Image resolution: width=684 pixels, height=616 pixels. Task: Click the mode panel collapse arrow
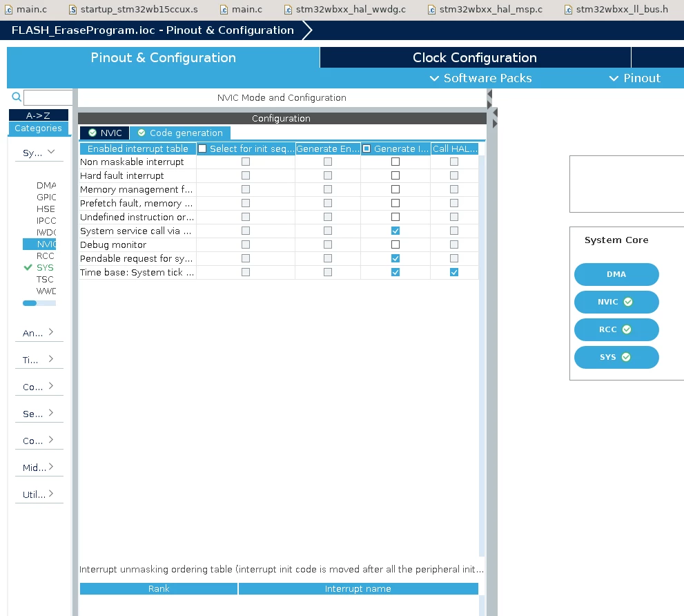pyautogui.click(x=490, y=95)
